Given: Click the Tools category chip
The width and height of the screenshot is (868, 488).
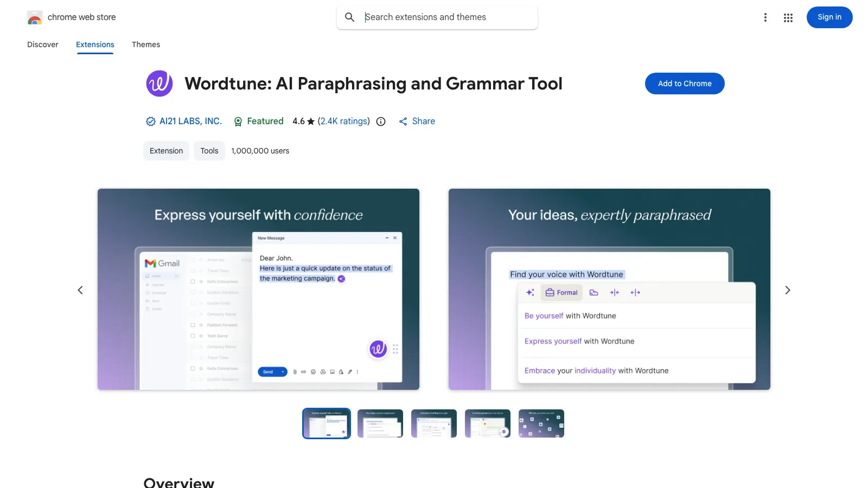Looking at the screenshot, I should [x=209, y=151].
